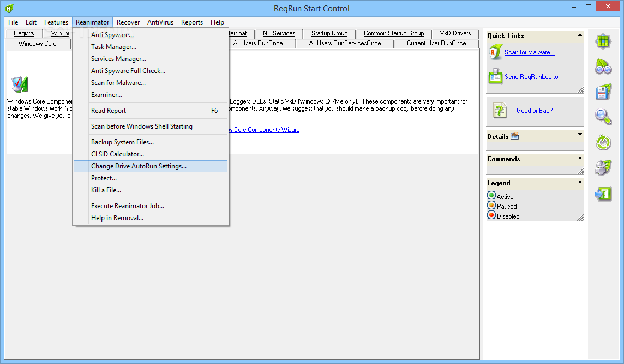Click the leaf with glasses toolbar icon

click(603, 66)
